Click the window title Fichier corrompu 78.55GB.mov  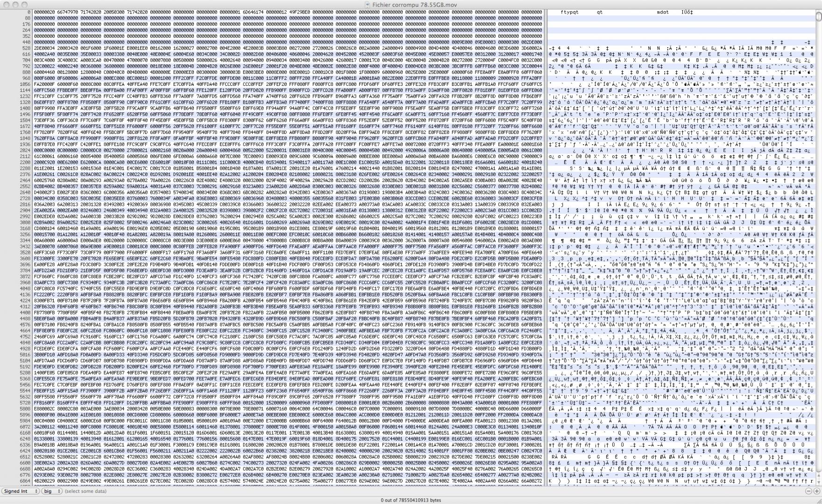click(415, 4)
